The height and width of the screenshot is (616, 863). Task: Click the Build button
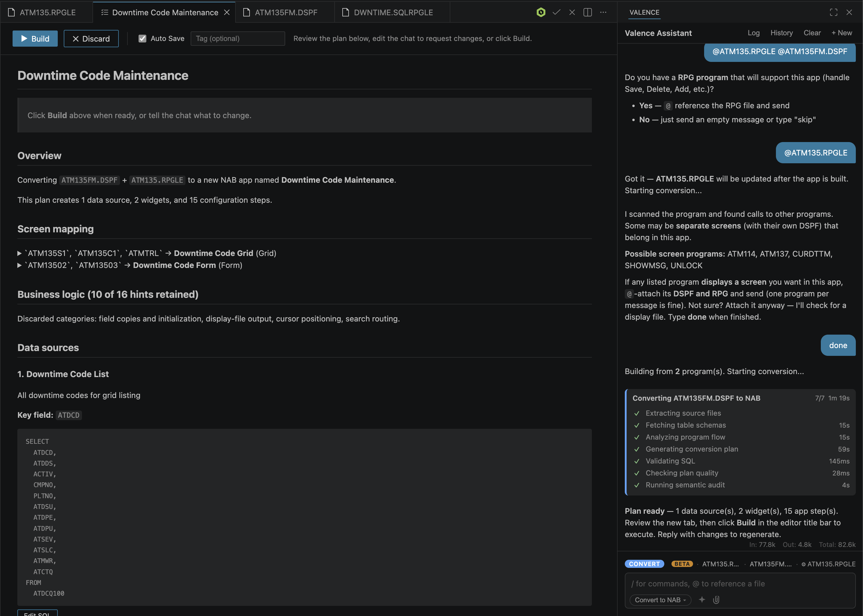point(35,39)
